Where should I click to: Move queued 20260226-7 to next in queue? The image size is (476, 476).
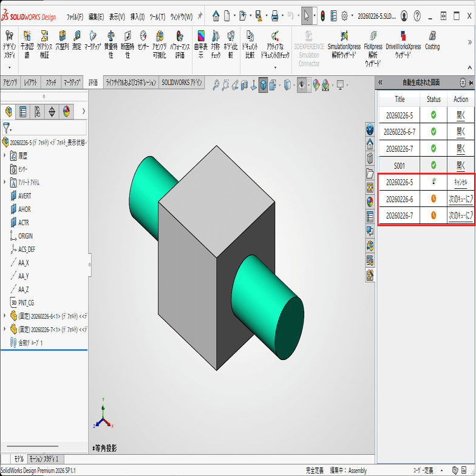(460, 216)
